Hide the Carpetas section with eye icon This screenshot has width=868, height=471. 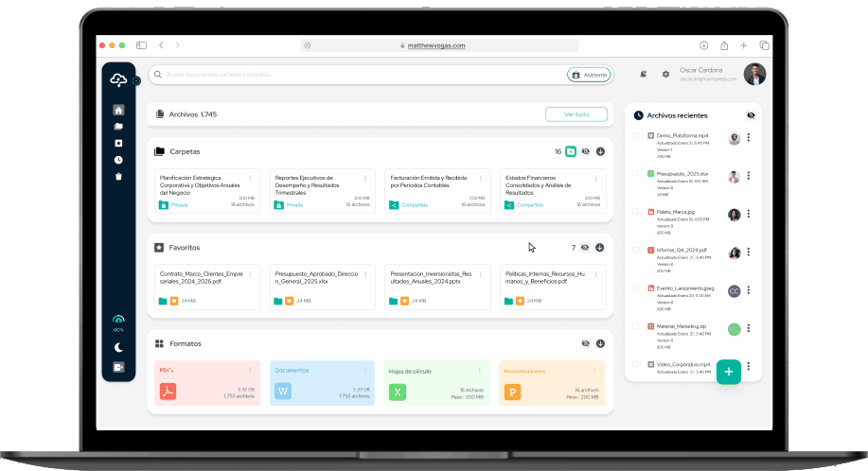(x=586, y=151)
